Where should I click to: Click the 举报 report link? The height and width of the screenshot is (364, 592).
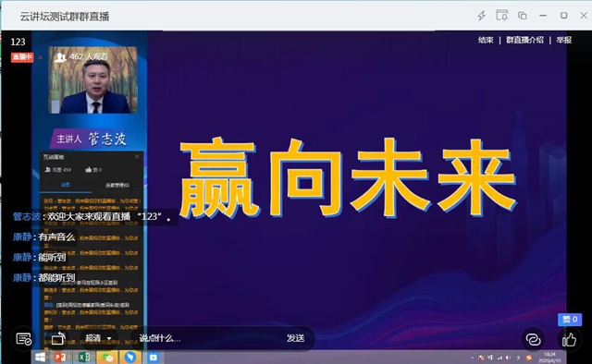(x=563, y=40)
